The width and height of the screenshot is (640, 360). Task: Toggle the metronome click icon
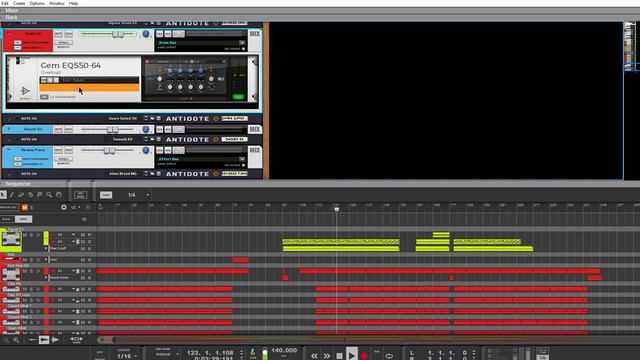pos(252,352)
